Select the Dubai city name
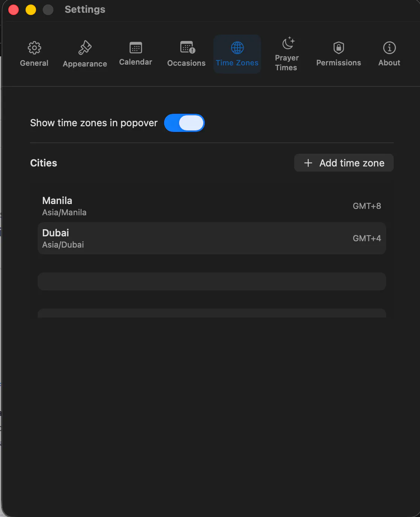Viewport: 420px width, 517px height. pos(56,233)
